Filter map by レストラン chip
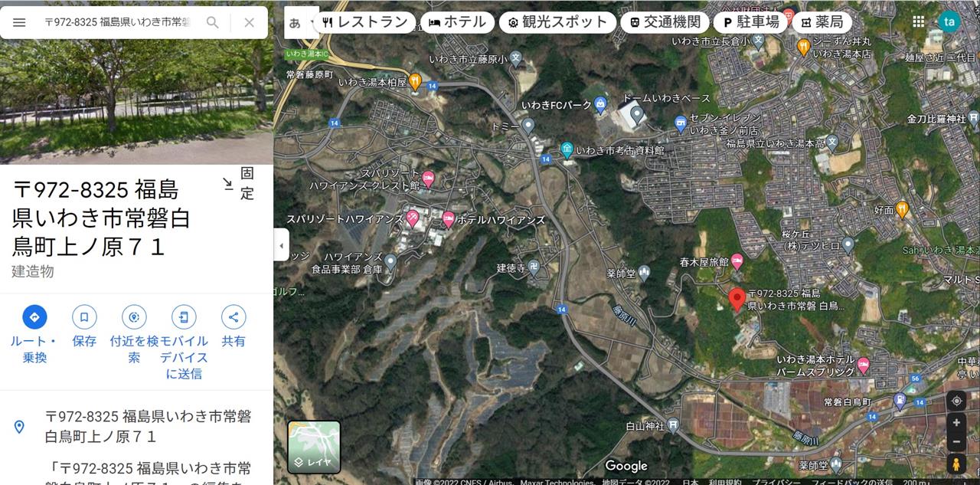 point(365,22)
